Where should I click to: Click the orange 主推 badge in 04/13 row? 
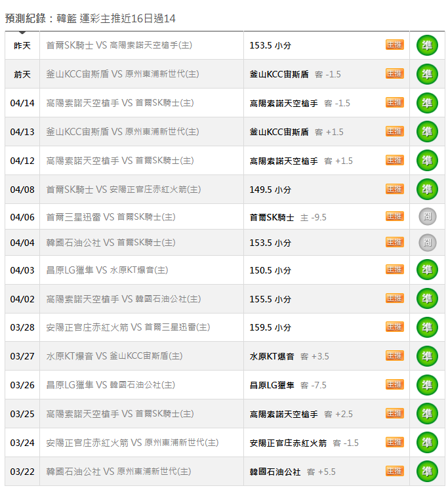[394, 131]
